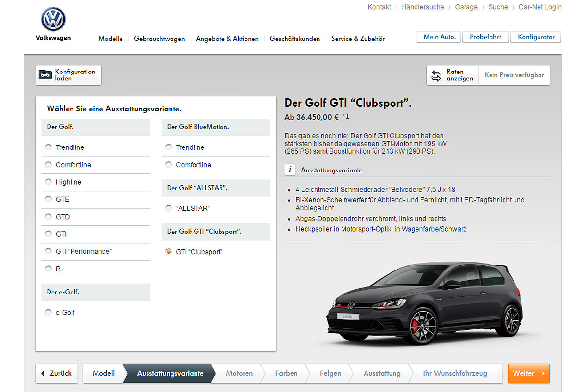Click the Probefahrt button
588x392 pixels.
pos(485,37)
